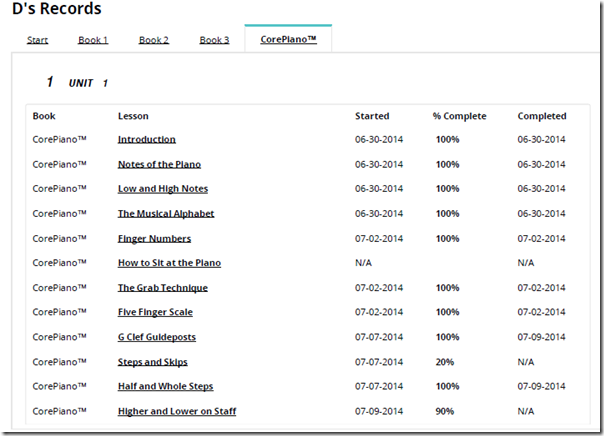Open the Notes of the Piano lesson

coord(159,164)
